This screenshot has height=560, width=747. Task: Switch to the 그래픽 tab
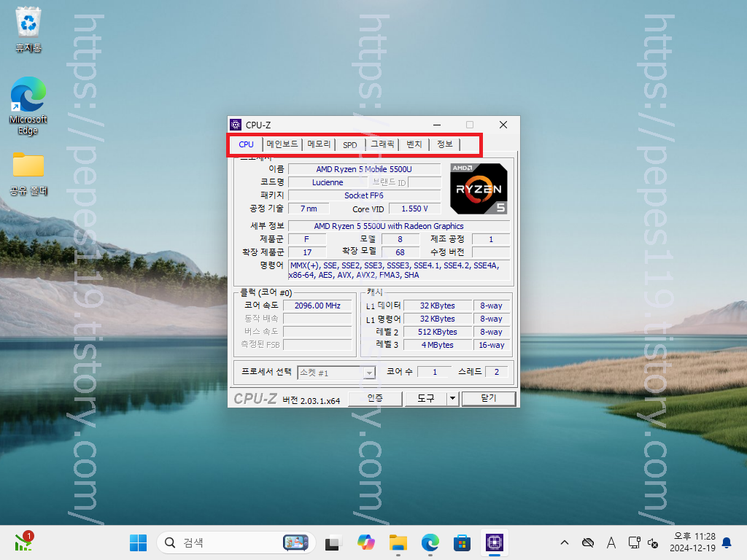(x=382, y=144)
